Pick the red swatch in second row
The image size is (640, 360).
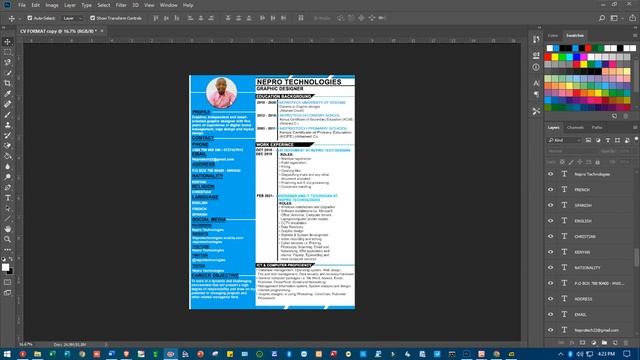[548, 57]
